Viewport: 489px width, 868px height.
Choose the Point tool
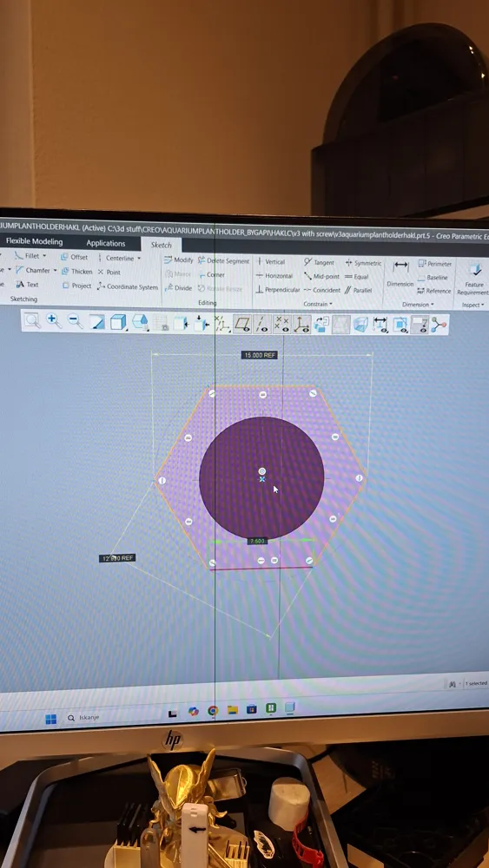109,272
